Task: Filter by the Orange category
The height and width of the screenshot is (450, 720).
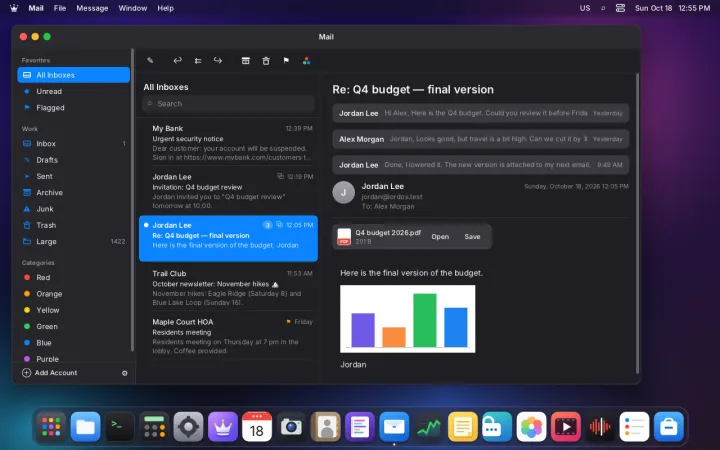Action: (x=73, y=294)
